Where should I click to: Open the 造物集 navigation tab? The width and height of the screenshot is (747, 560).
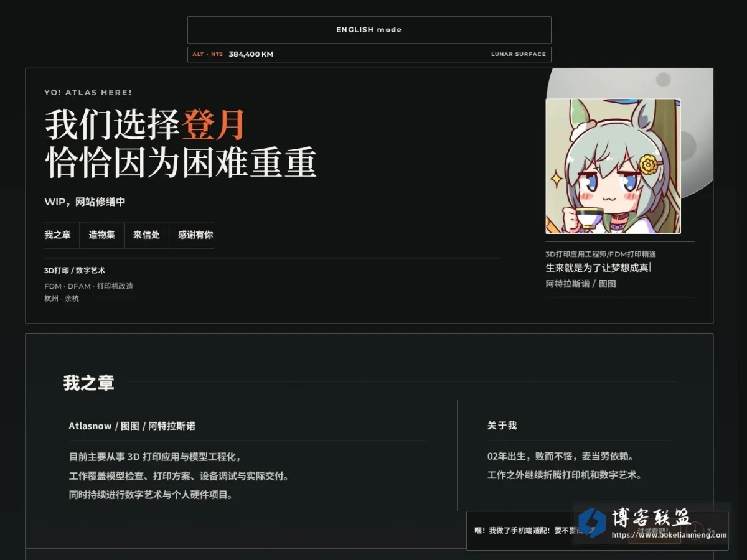(102, 235)
